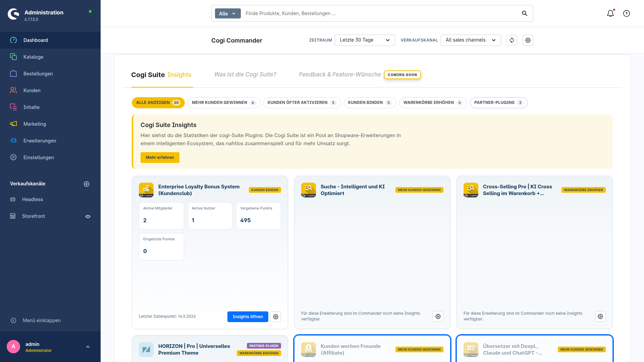Click the HORIZON Pro Universelles Premium Theme title
This screenshot has height=362, width=644.
(194, 350)
